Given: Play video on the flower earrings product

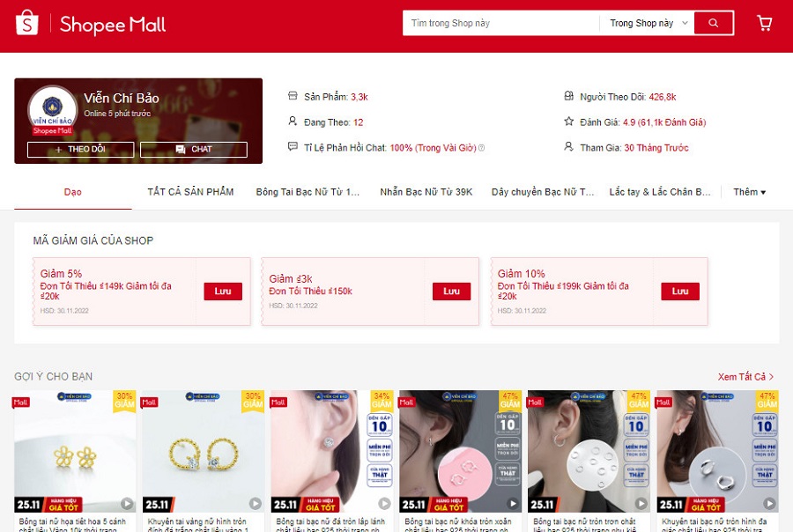Looking at the screenshot, I should pyautogui.click(x=126, y=504).
